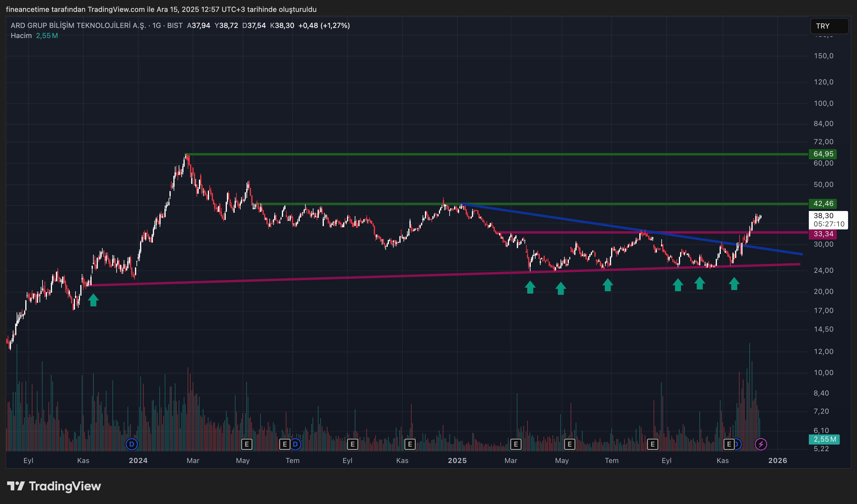This screenshot has width=857, height=504.
Task: Click the Hacim volume indicator label
Action: [x=21, y=36]
